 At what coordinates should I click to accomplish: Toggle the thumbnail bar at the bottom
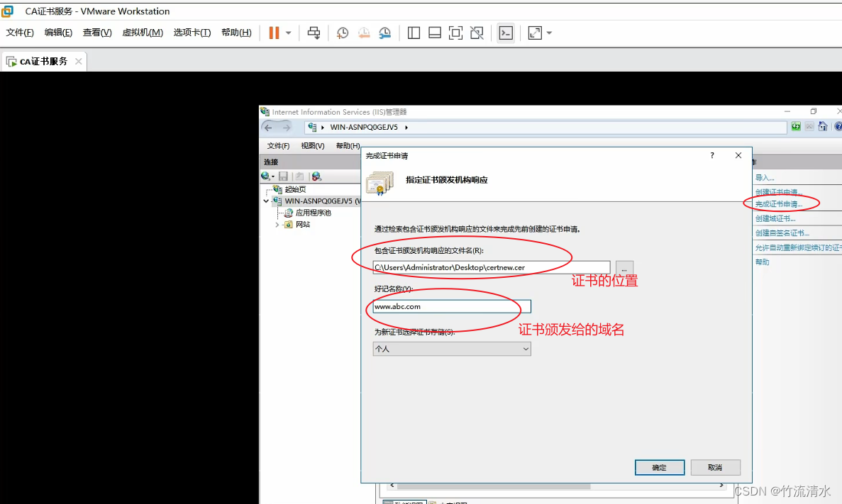tap(434, 33)
